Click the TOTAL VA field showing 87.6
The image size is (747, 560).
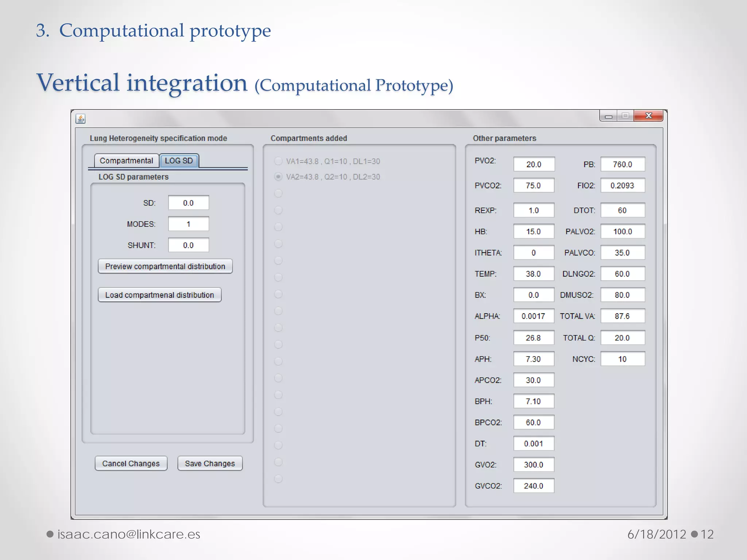point(623,316)
